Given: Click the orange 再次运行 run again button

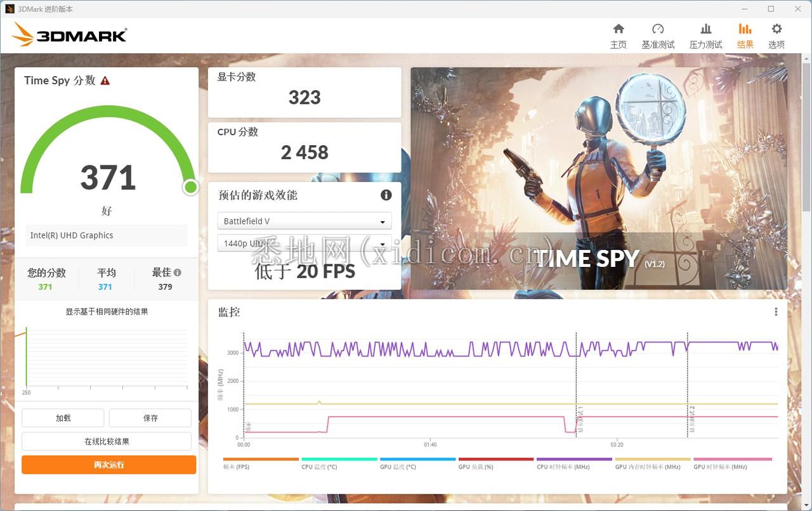Looking at the screenshot, I should (x=108, y=465).
